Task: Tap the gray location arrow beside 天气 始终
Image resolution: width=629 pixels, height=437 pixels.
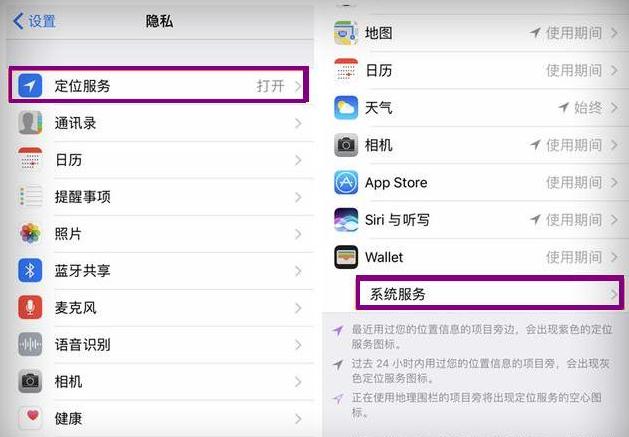Action: 564,107
